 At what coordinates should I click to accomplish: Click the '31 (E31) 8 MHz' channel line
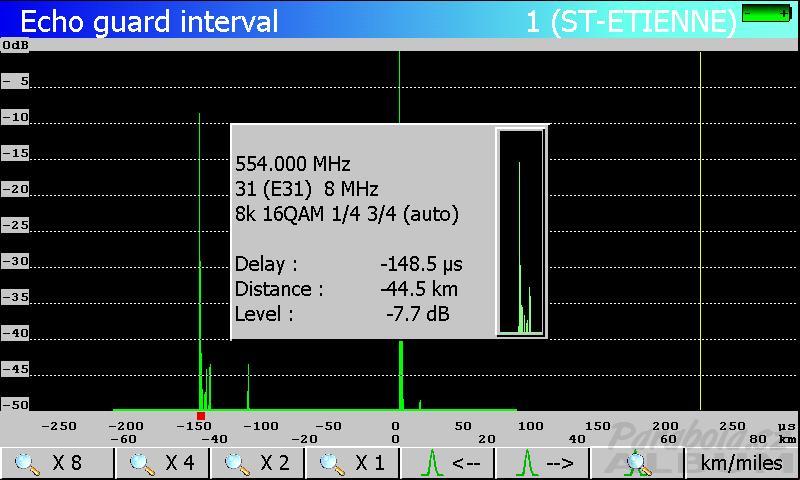[306, 189]
